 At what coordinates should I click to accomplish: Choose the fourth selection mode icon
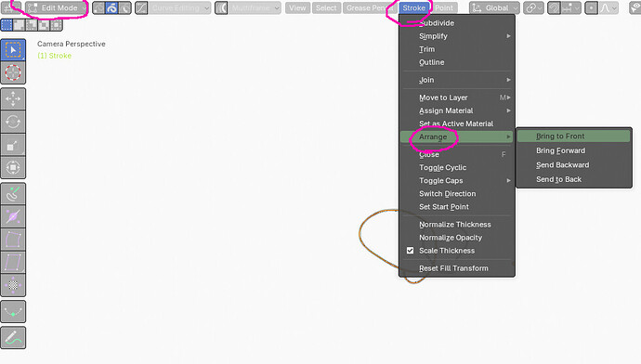pos(44,25)
